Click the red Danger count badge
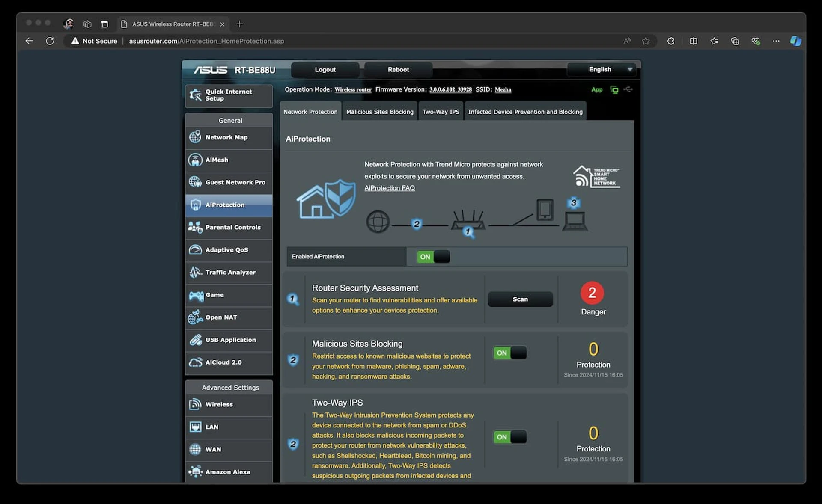Screen dimensions: 822x504 (x=592, y=293)
